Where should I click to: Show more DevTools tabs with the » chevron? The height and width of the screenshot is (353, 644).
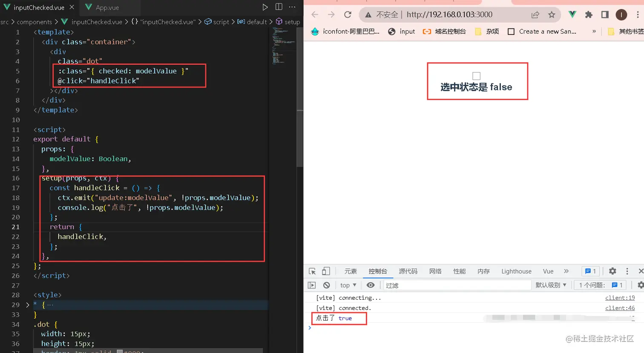(566, 271)
